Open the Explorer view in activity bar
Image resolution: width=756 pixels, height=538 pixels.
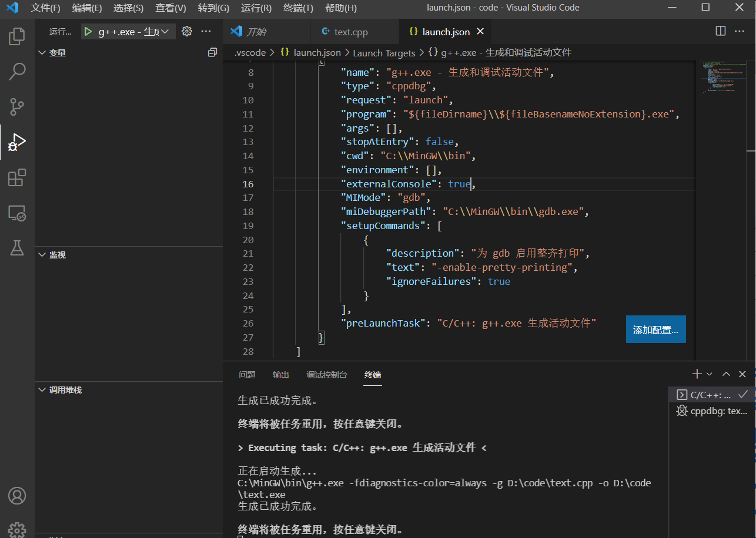pos(17,36)
